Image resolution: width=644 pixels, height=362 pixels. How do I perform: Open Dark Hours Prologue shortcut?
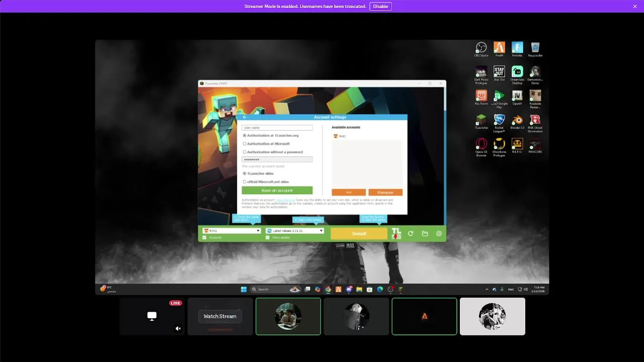coord(481,75)
